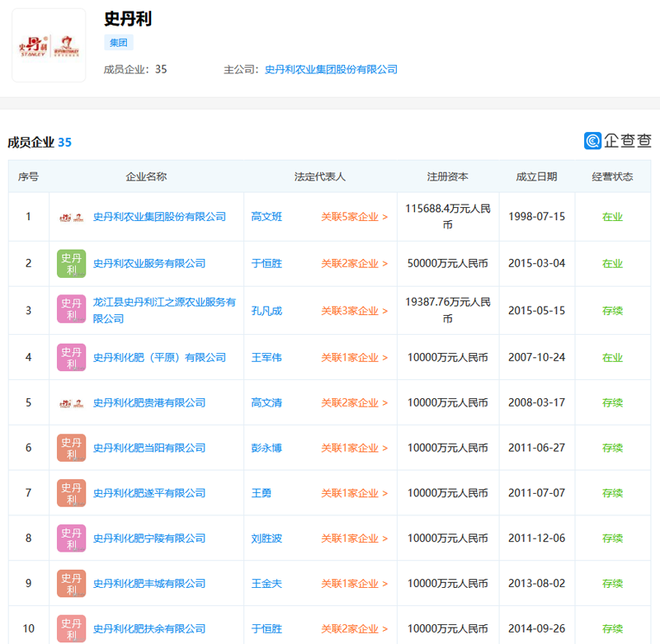The image size is (660, 644).
Task: Click the 集团 tag under the title
Action: 118,43
